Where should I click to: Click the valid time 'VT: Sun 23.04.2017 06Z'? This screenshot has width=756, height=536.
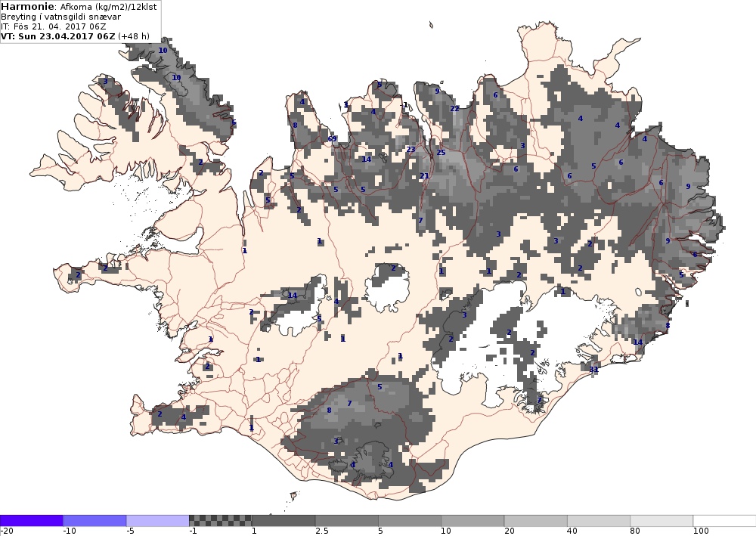(58, 36)
